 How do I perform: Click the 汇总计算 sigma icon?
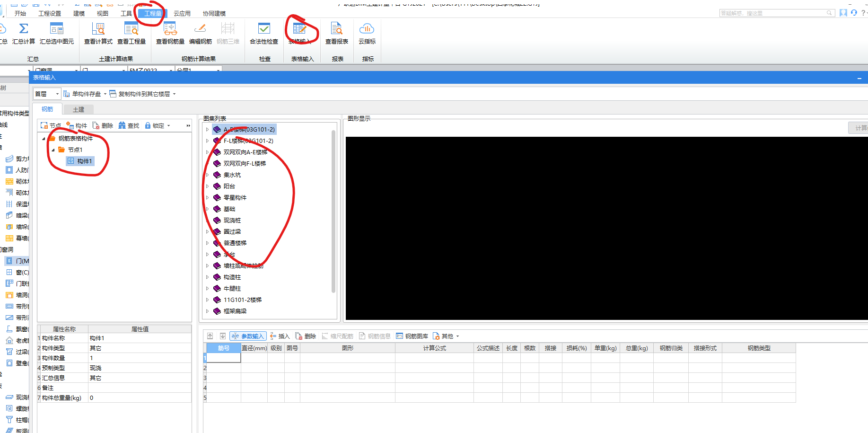pyautogui.click(x=24, y=29)
